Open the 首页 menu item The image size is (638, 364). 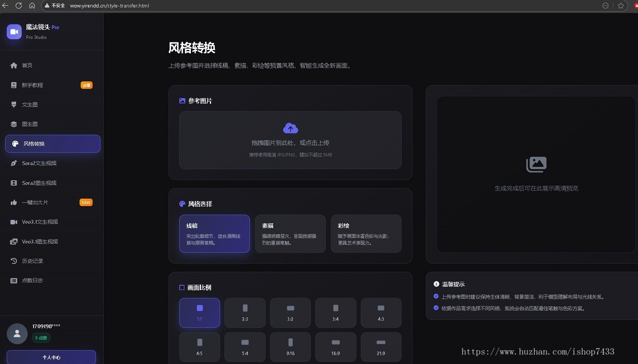click(x=53, y=65)
